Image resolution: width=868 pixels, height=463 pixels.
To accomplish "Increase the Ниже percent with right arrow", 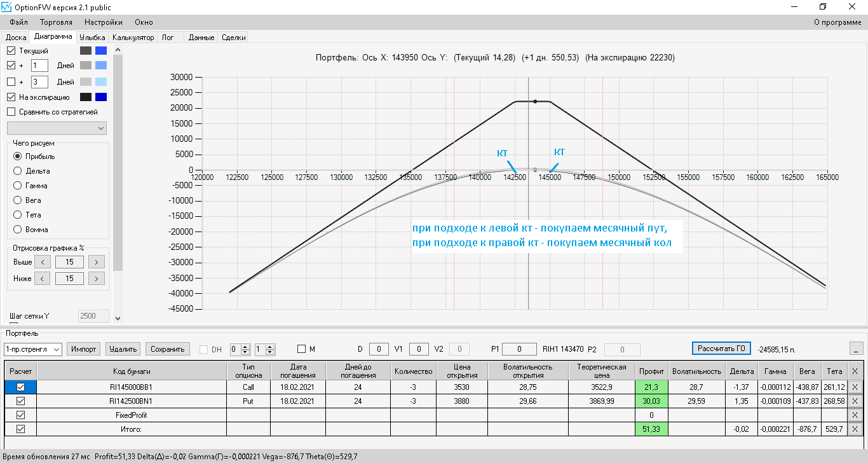I will coord(96,279).
